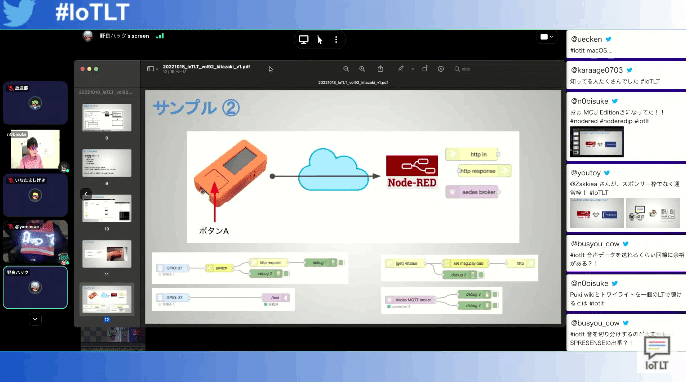Select the active speaker tile with teal border
Screen dimensions: 686x382
pos(35,287)
